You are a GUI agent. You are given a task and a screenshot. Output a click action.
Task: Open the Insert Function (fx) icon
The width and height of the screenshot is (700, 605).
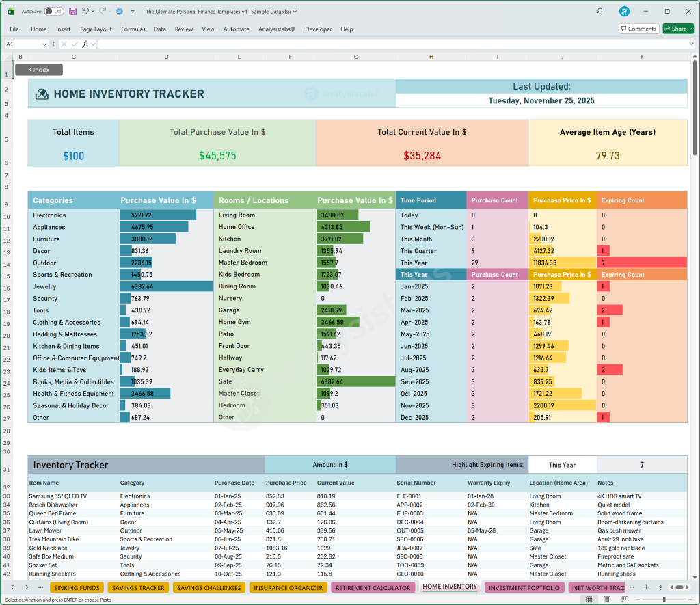[87, 44]
